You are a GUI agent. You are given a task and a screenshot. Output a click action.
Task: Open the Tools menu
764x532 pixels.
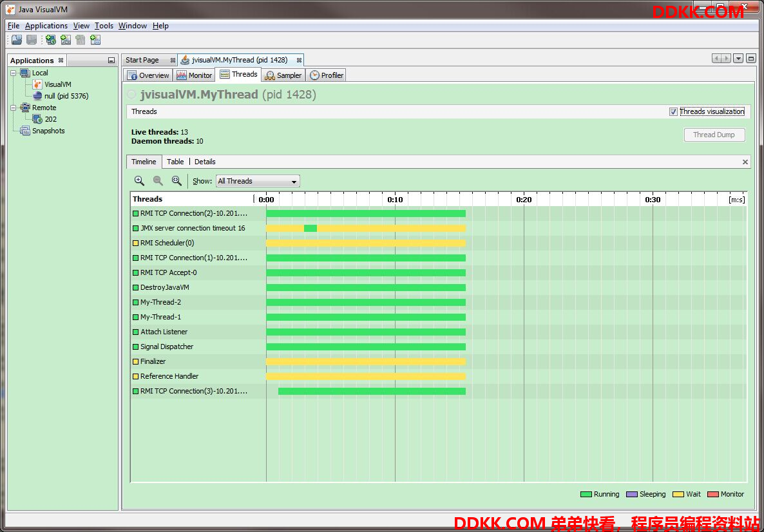[104, 26]
